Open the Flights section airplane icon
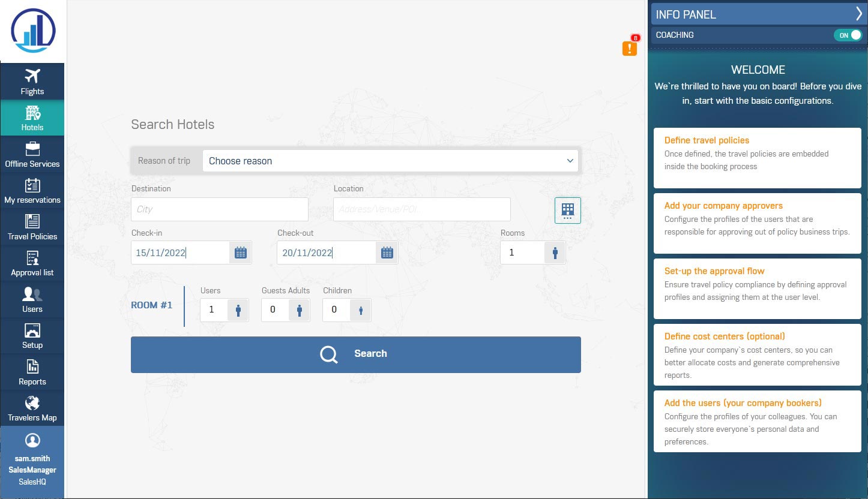Viewport: 868px width, 499px height. (x=32, y=76)
